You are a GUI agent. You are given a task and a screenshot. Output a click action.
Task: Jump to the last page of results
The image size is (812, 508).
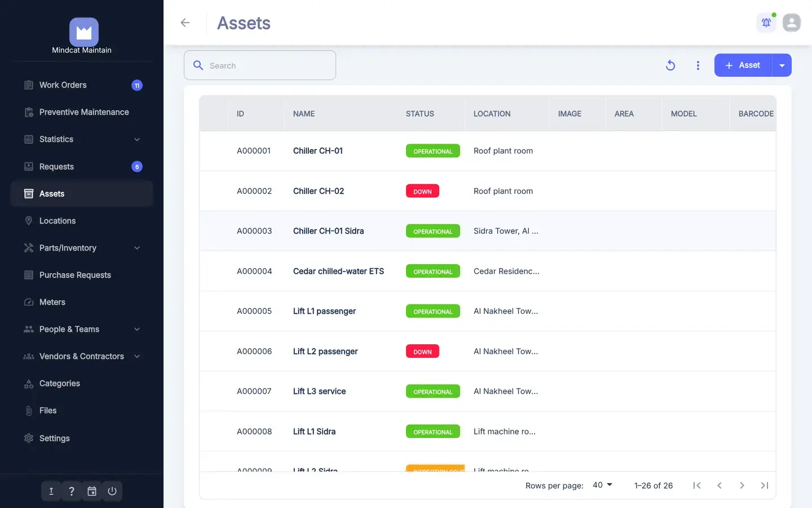click(x=765, y=485)
